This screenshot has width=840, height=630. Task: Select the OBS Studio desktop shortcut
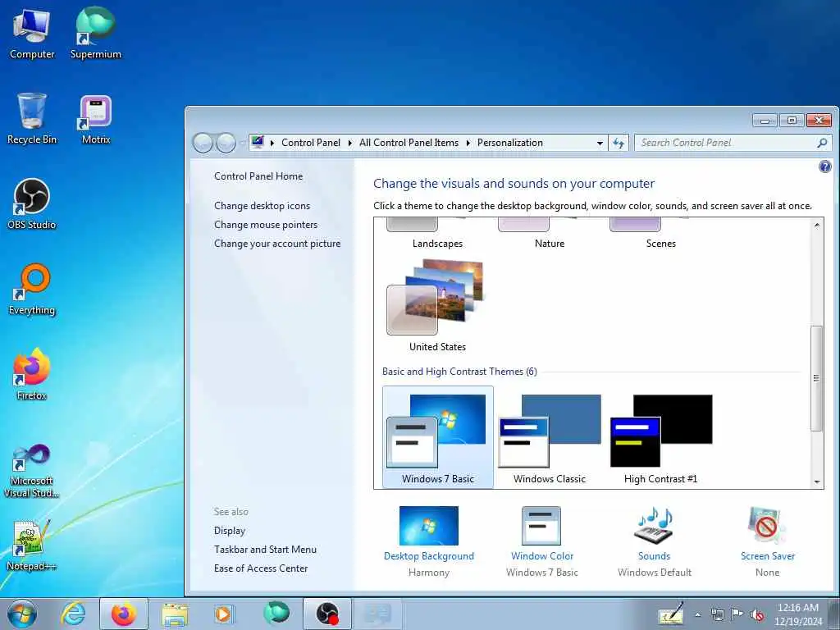32,203
